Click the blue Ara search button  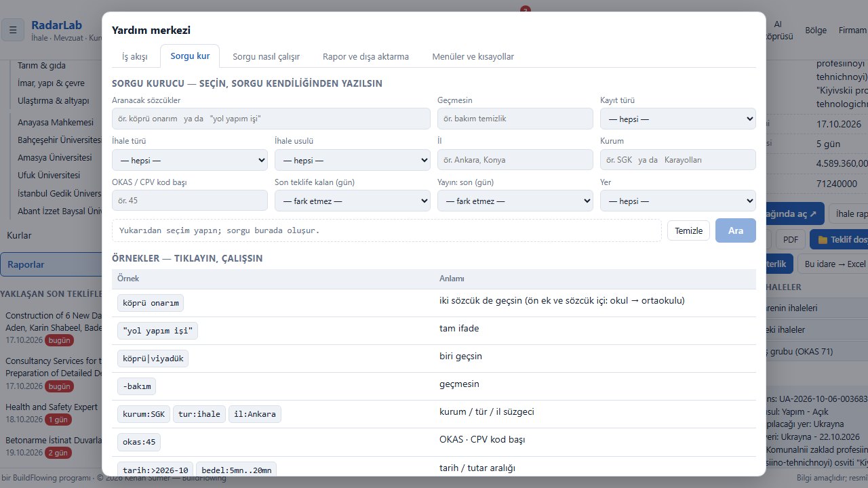[736, 230]
